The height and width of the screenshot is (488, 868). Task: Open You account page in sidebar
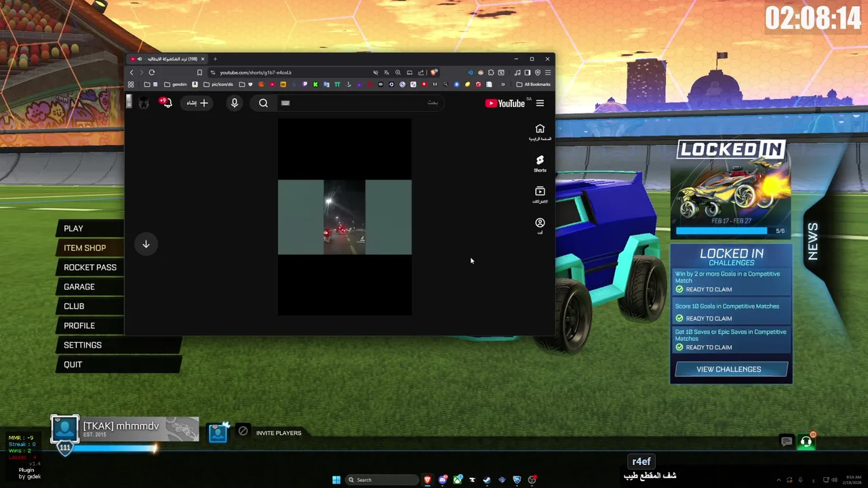[x=540, y=226]
